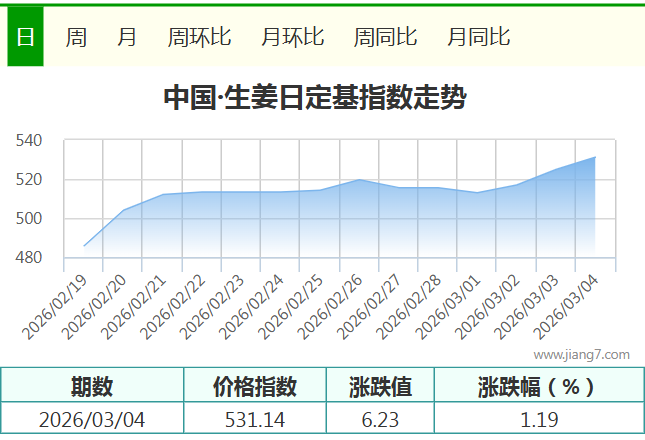
Task: Click the 期数 column header
Action: pyautogui.click(x=92, y=386)
